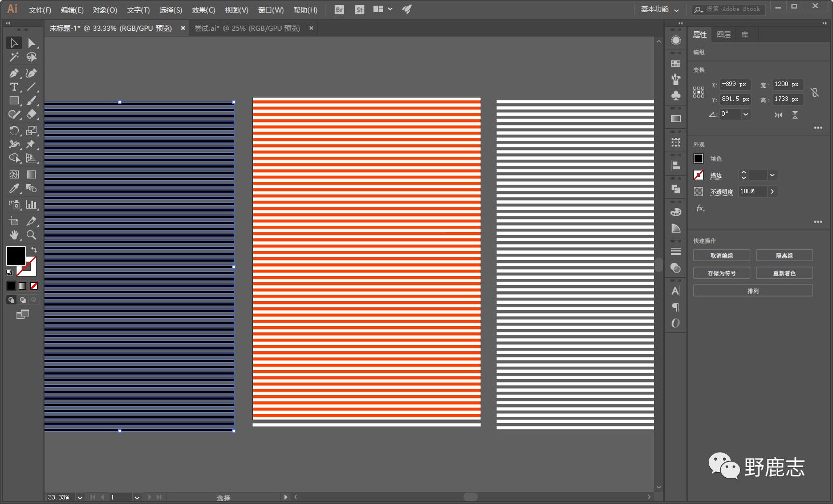Set paint mode to None
Screen dimensions: 833x504
(x=34, y=286)
